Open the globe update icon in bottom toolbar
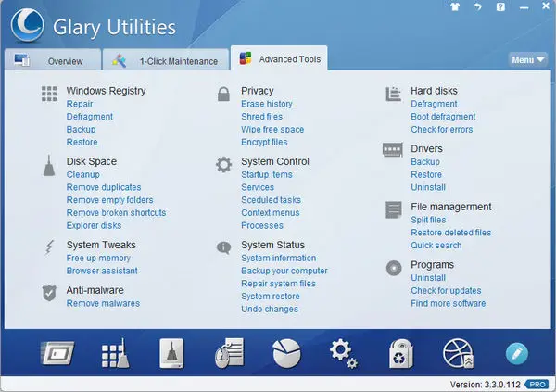Image resolution: width=556 pixels, height=392 pixels. point(458,353)
